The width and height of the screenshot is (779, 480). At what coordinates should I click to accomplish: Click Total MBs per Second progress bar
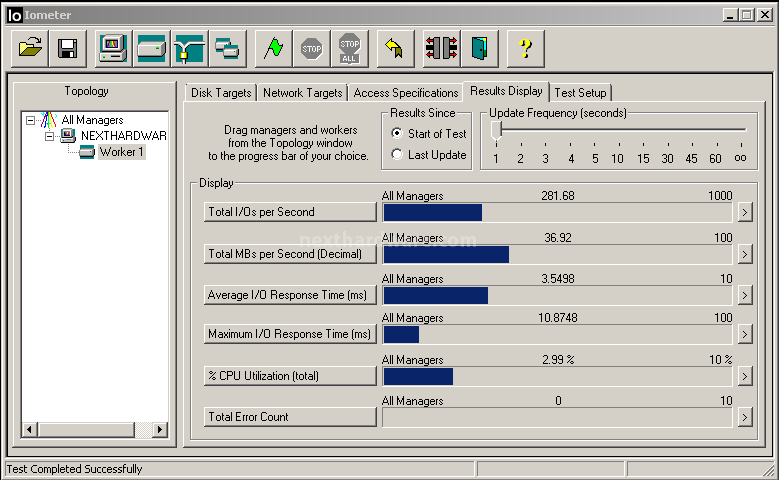pos(557,254)
